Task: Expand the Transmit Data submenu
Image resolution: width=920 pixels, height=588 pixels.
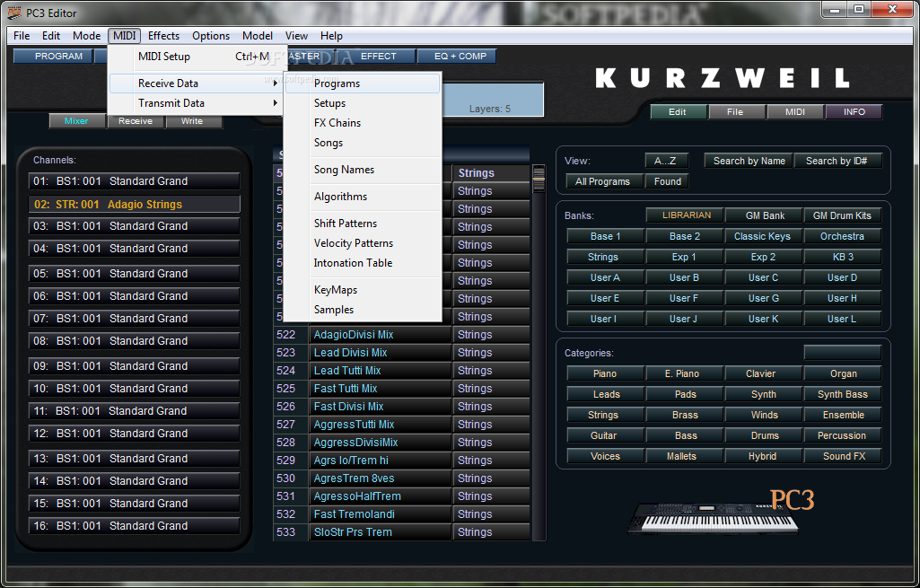Action: [x=197, y=102]
